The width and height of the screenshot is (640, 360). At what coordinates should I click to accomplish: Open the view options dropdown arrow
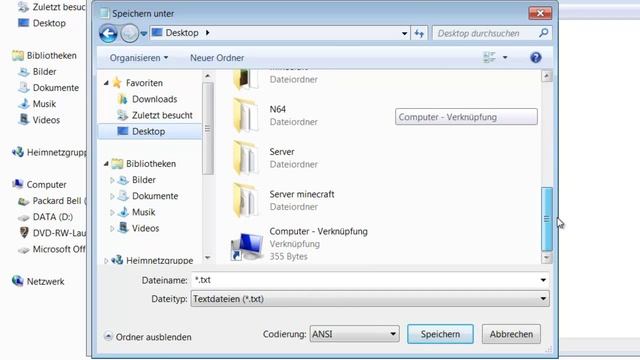505,58
